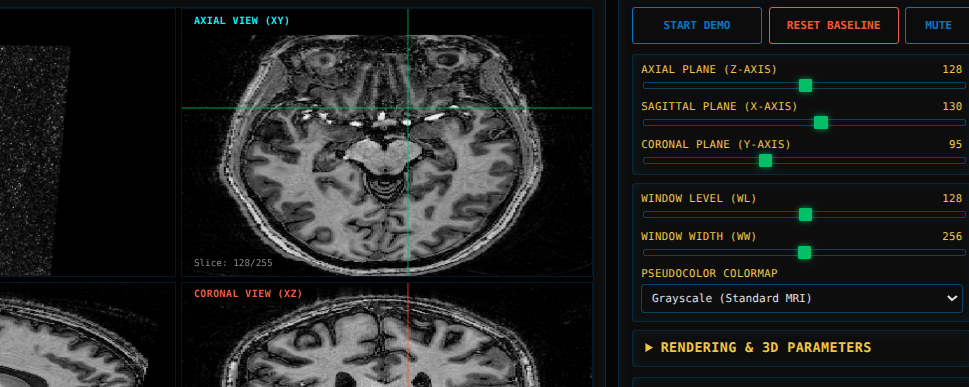Image resolution: width=969 pixels, height=387 pixels.
Task: Click the START DEMO button
Action: tap(696, 25)
